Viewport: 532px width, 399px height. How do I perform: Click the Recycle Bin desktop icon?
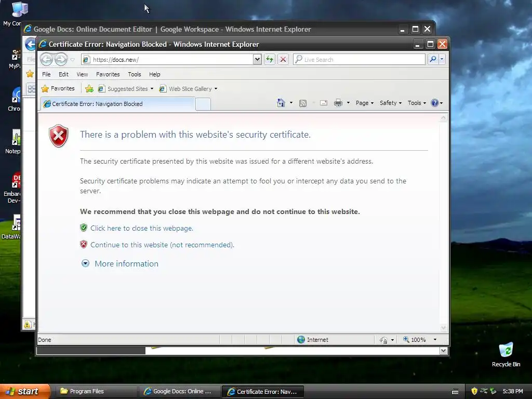(x=506, y=355)
